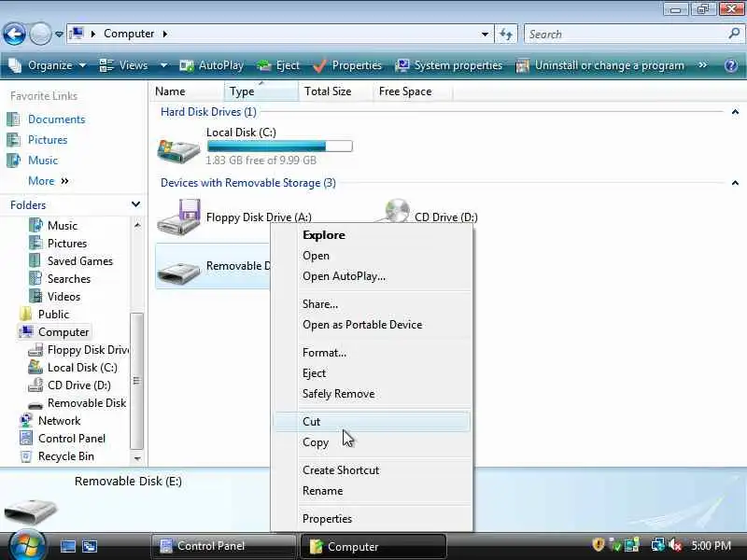Refresh the Computer view
The height and width of the screenshot is (560, 747).
(x=505, y=35)
